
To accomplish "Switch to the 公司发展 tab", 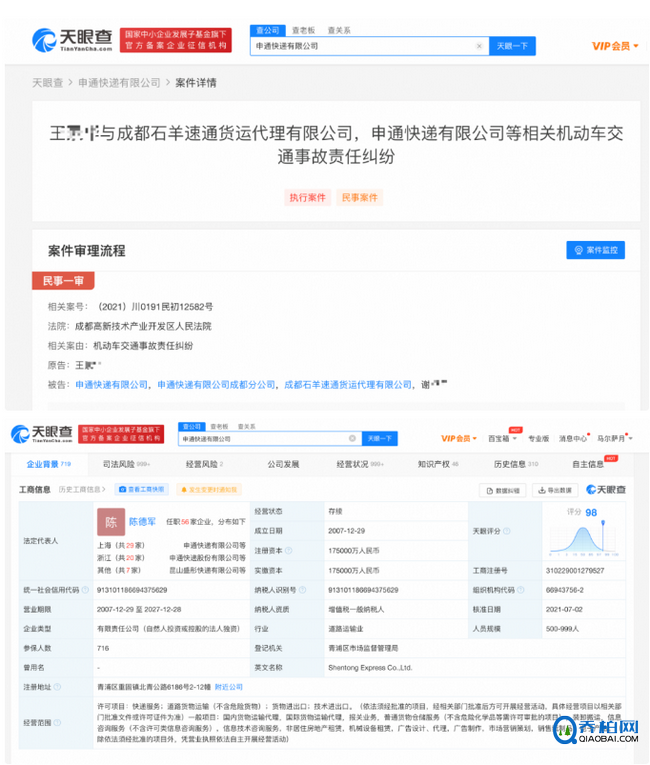I will (x=283, y=464).
